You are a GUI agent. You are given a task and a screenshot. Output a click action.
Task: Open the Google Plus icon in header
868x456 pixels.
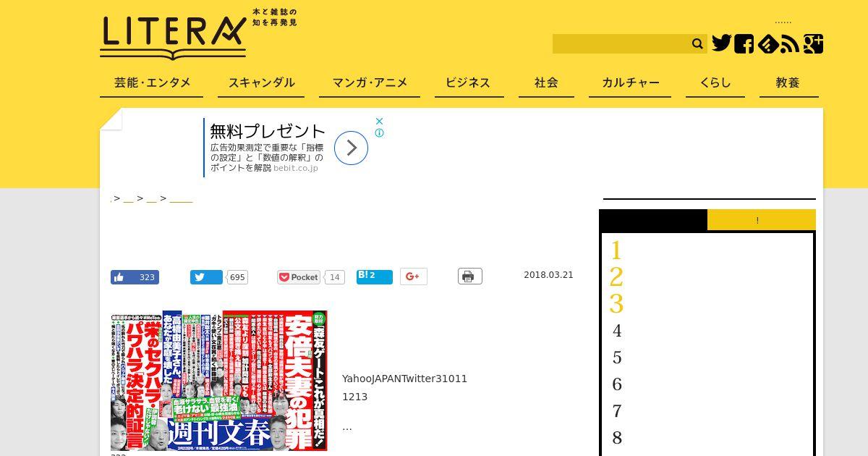point(813,44)
